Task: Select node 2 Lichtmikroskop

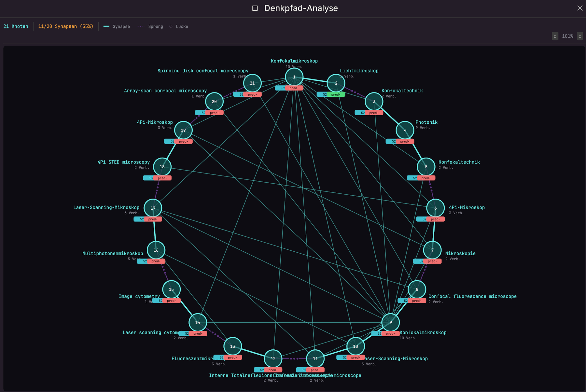Action: coord(336,83)
